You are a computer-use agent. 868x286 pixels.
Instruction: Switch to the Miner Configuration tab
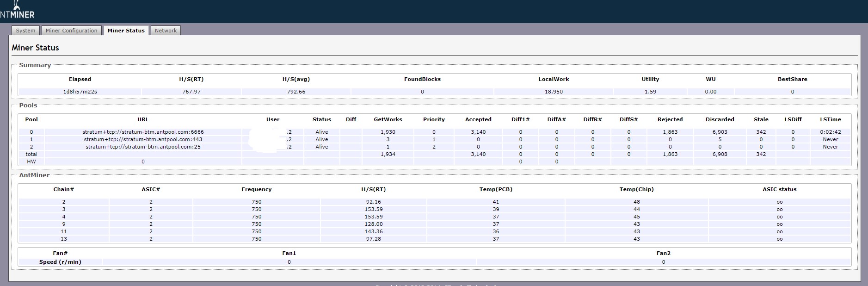point(71,31)
